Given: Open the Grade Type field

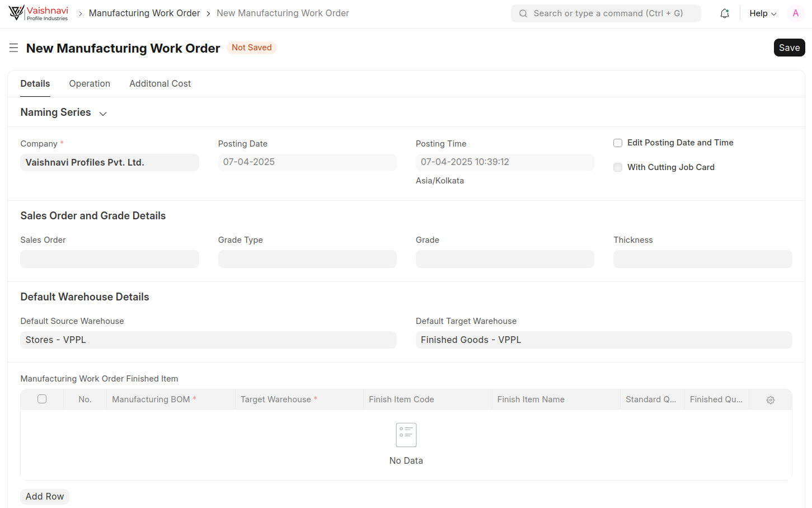Looking at the screenshot, I should pos(307,259).
